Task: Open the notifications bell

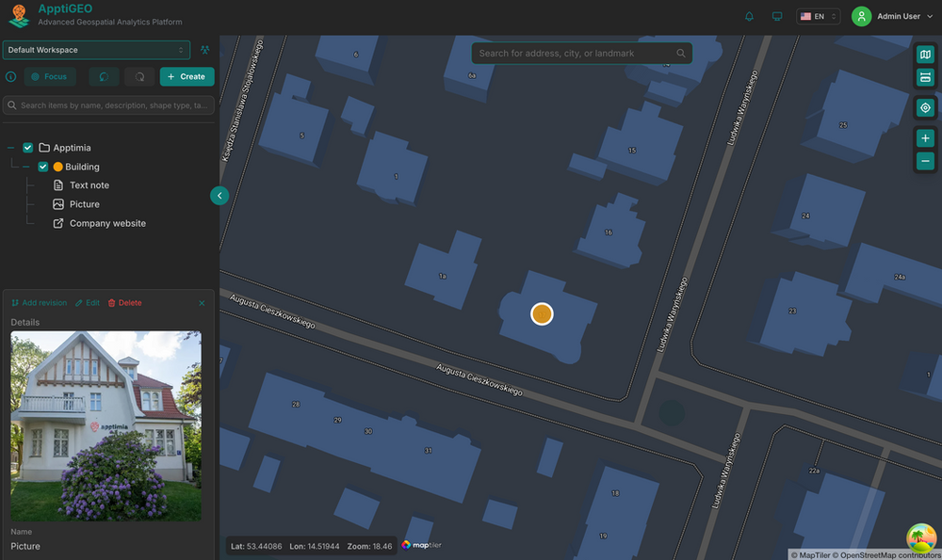Action: pyautogui.click(x=749, y=16)
